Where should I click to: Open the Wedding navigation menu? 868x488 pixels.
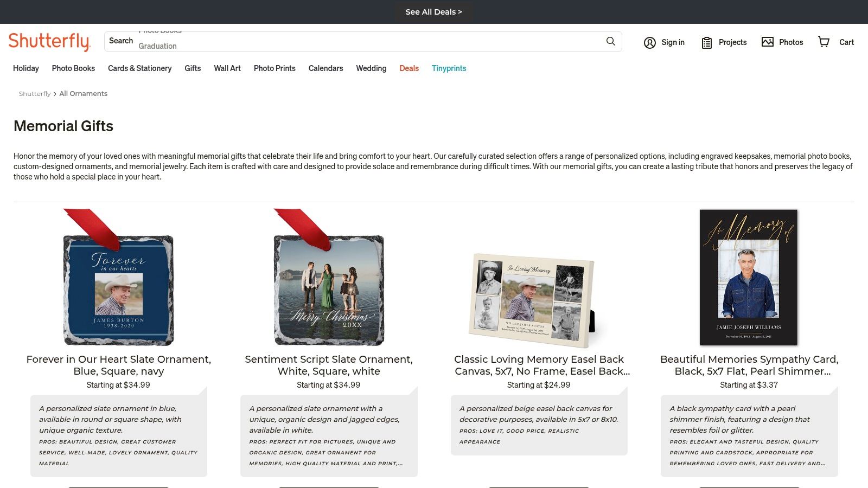(371, 68)
